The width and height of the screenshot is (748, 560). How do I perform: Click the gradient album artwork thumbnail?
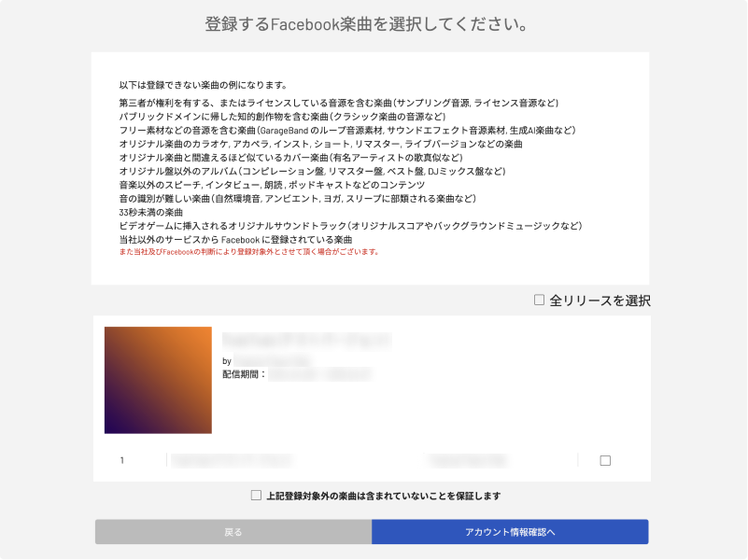click(x=158, y=380)
